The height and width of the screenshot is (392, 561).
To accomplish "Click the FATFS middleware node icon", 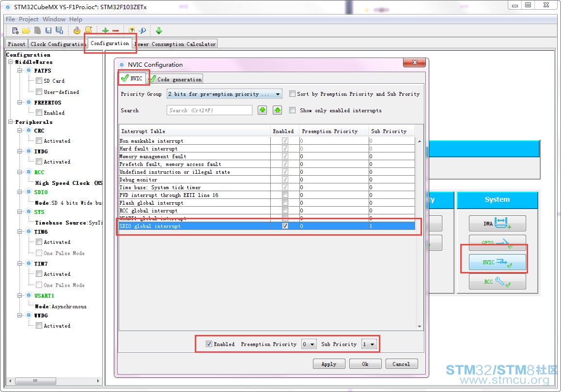I will (29, 70).
